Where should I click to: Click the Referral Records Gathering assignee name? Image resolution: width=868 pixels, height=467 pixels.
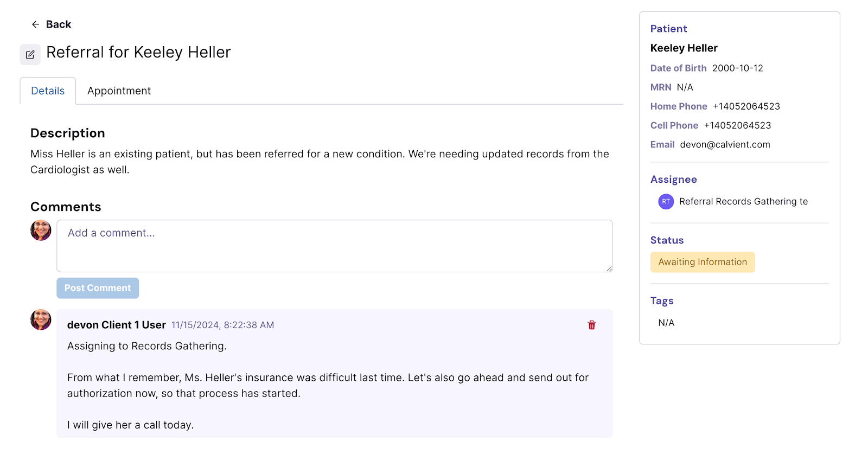click(743, 202)
